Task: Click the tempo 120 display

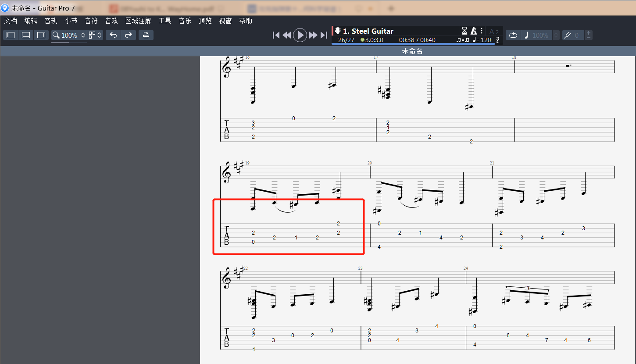Action: [x=482, y=40]
